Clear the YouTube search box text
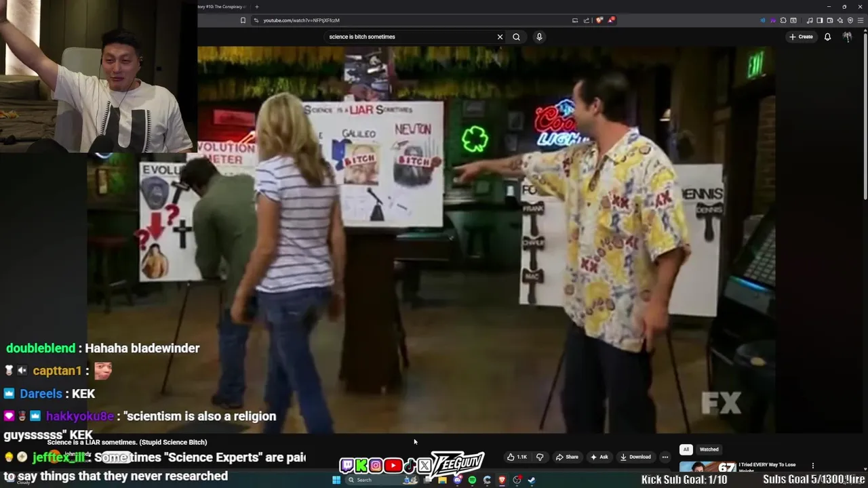 point(500,37)
